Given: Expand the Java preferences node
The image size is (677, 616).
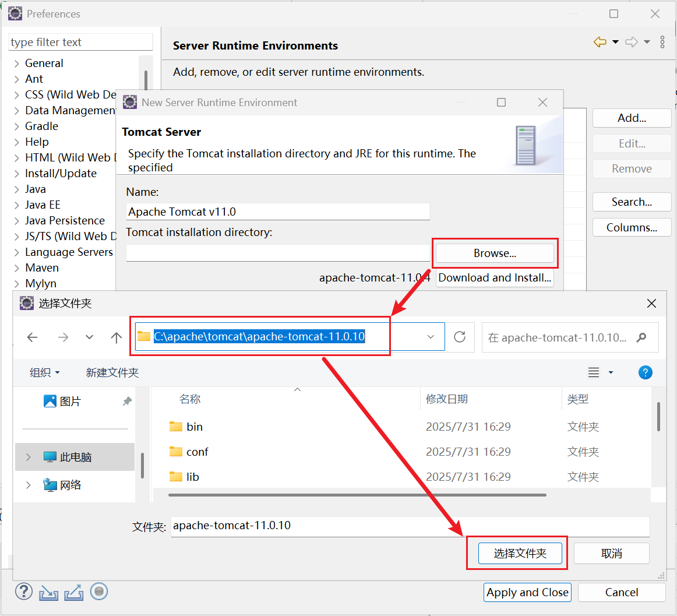Looking at the screenshot, I should click(x=17, y=189).
